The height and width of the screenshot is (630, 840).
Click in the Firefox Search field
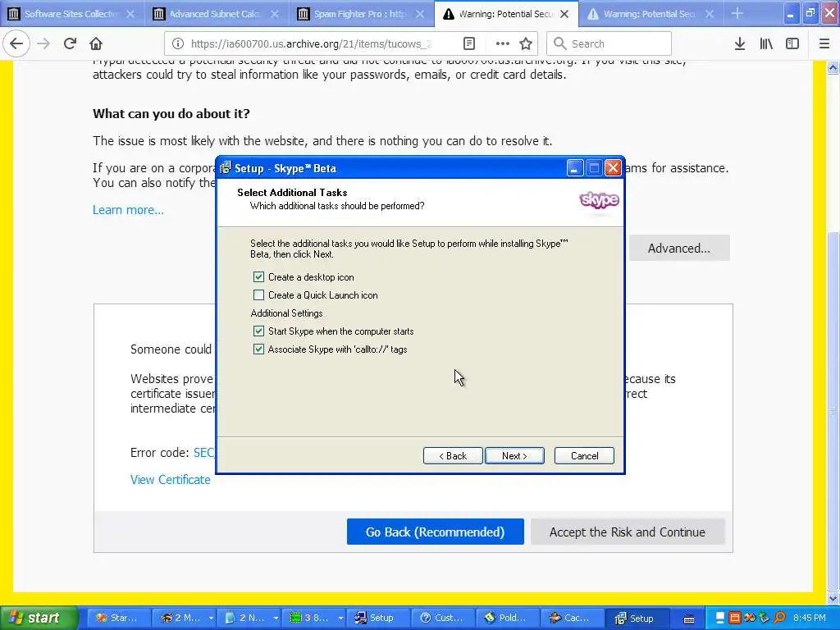point(609,44)
